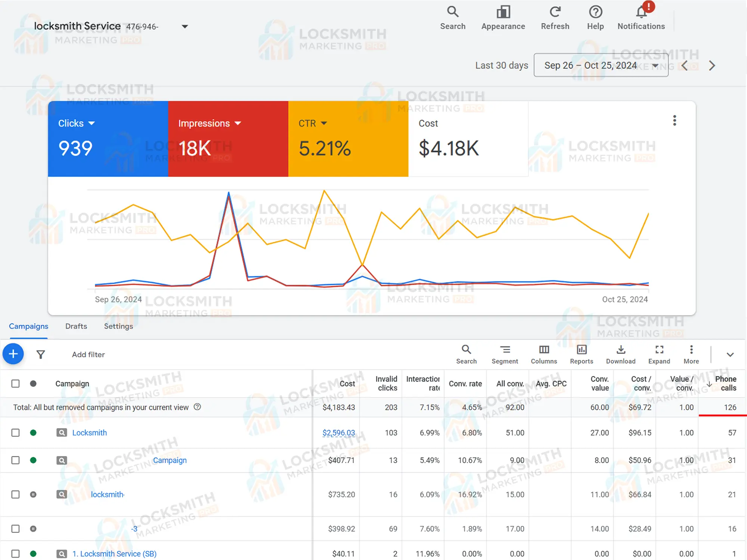Open the Clicks metric dropdown
The height and width of the screenshot is (560, 747).
tap(92, 123)
